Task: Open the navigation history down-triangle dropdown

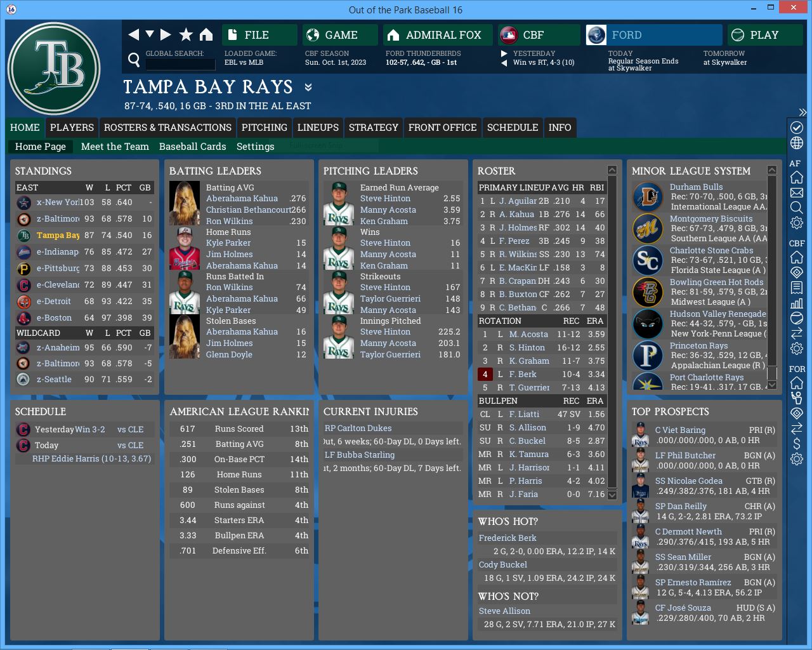Action: pos(150,34)
